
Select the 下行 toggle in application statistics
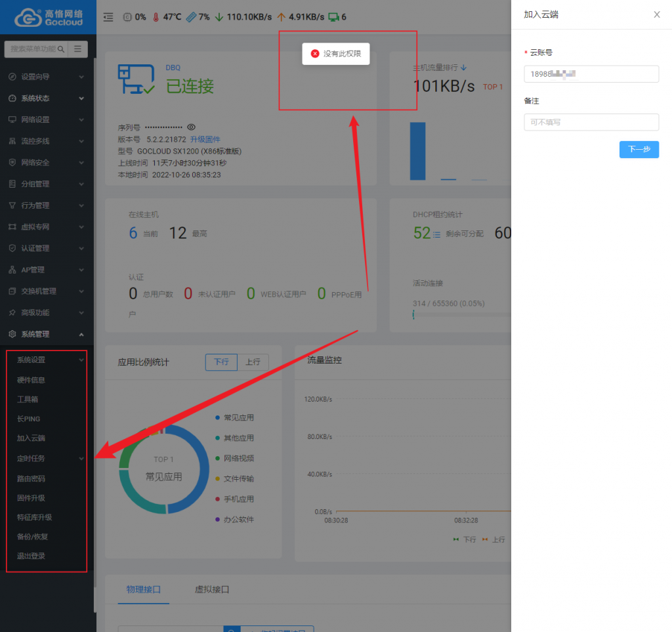(221, 362)
